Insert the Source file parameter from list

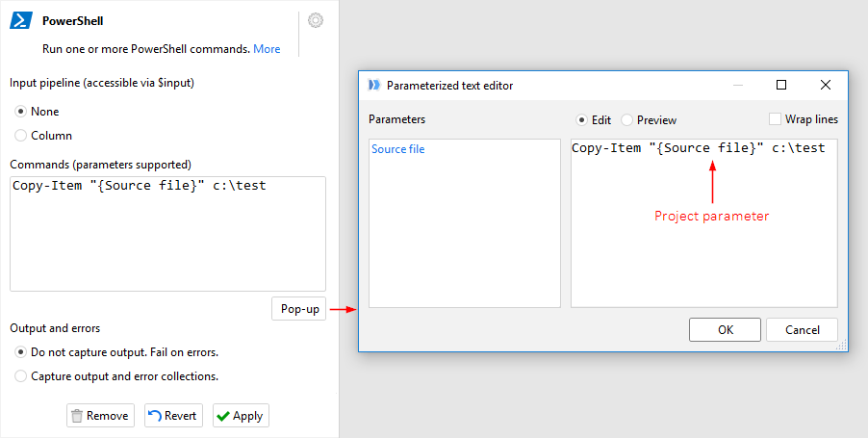click(x=398, y=149)
